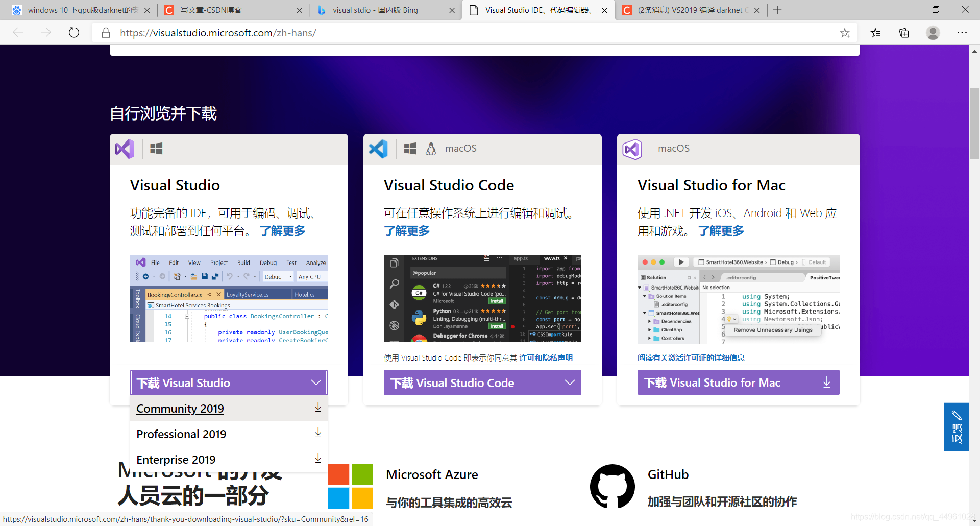Click the 自行浏览并下载 heading
This screenshot has width=980, height=526.
pos(163,113)
